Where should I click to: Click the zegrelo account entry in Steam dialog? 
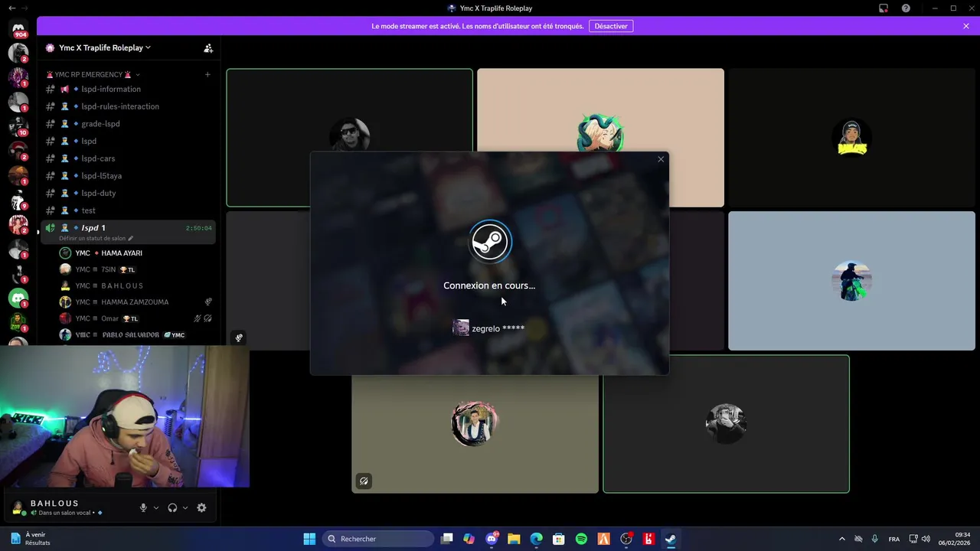[489, 328]
